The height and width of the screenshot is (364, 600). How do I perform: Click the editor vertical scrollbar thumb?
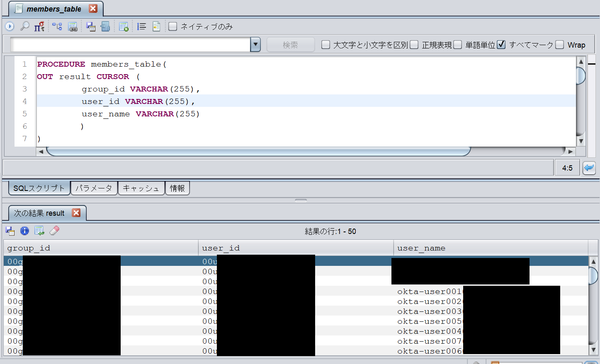(581, 75)
